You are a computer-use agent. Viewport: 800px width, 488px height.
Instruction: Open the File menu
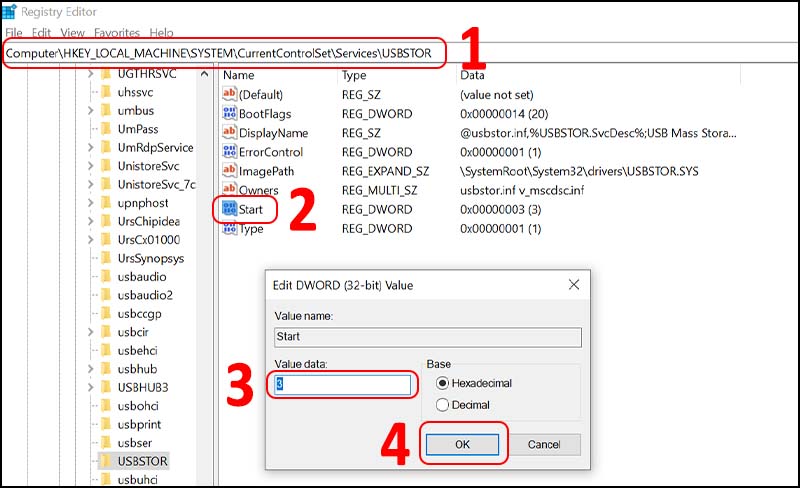[x=14, y=33]
